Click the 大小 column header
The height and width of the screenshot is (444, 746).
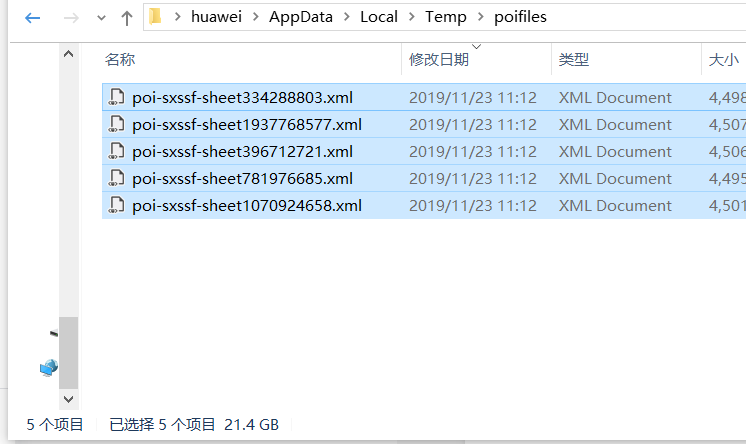[723, 60]
